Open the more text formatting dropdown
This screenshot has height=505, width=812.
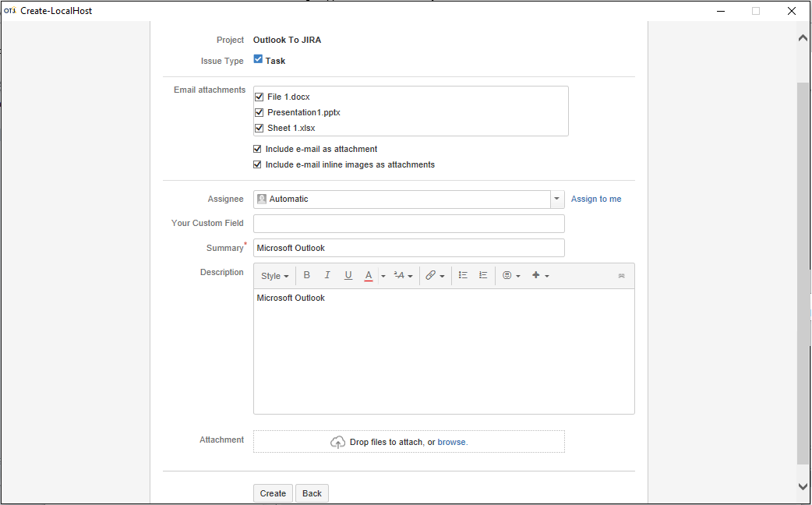tap(403, 276)
